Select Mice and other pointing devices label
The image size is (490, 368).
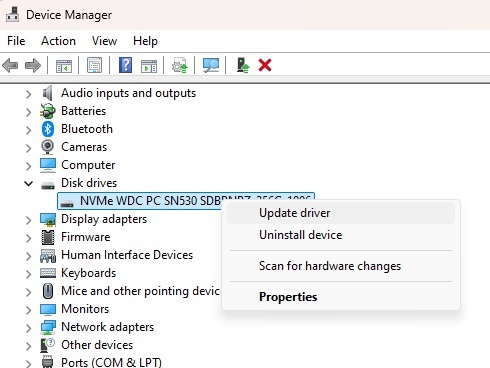tap(140, 291)
